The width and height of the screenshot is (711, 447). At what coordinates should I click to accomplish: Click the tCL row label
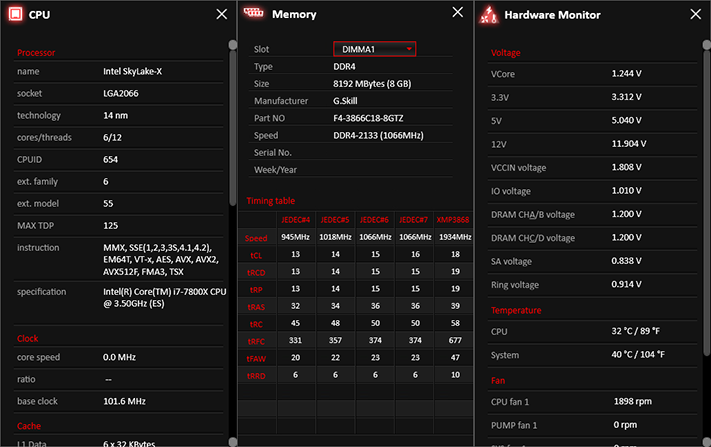coord(256,255)
